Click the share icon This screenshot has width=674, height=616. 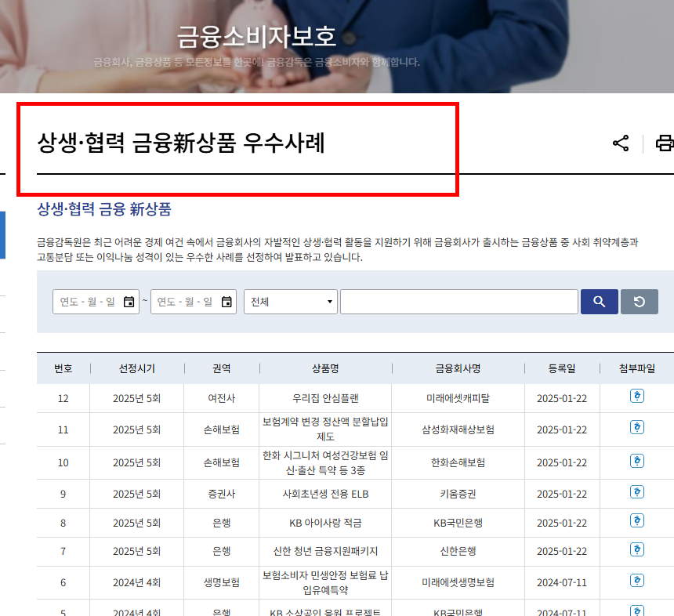coord(620,142)
